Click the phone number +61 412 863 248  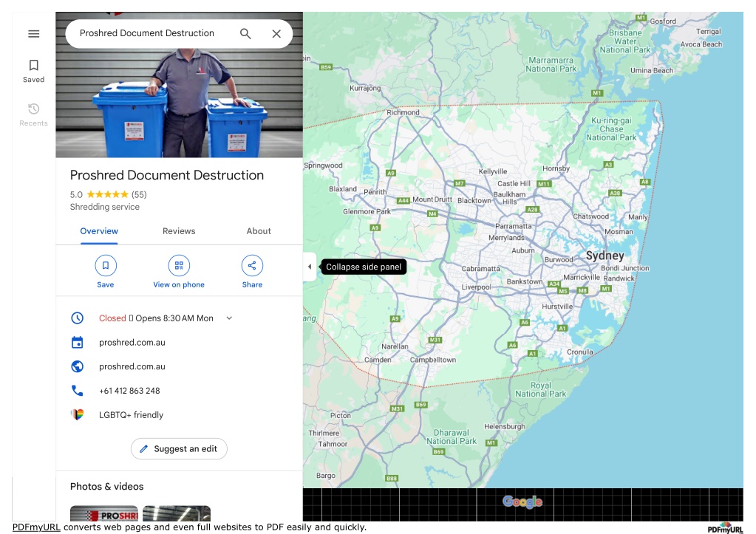[x=129, y=391]
